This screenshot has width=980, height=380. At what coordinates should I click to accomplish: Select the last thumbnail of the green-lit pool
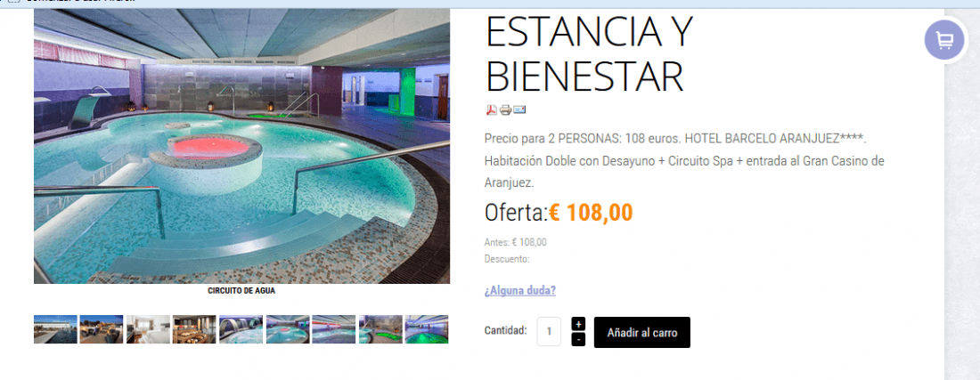[427, 329]
